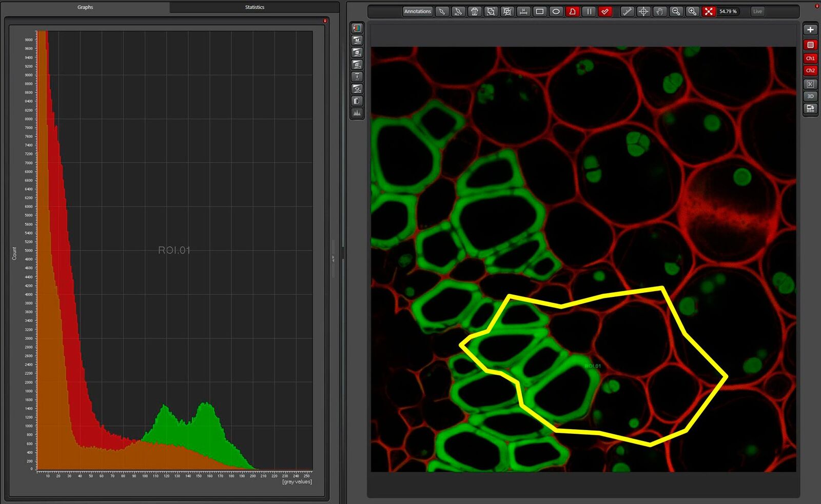
Task: Toggle the Ch2 channel button
Action: (810, 70)
